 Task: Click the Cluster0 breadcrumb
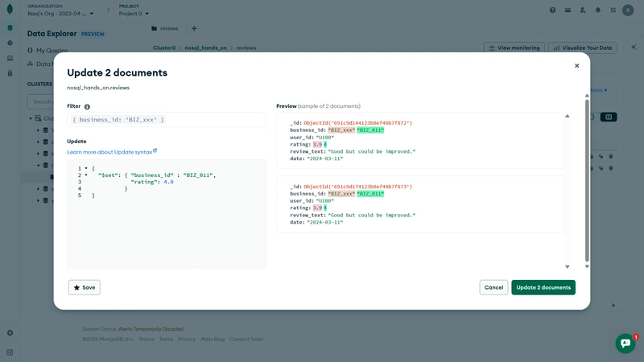click(164, 47)
